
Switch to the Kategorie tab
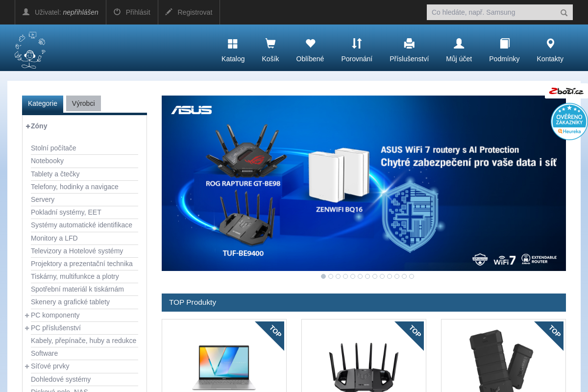(x=43, y=103)
